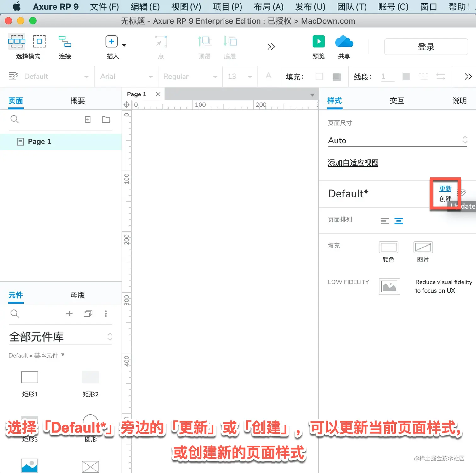
Task: Open the library options three-dot menu
Action: 106,314
